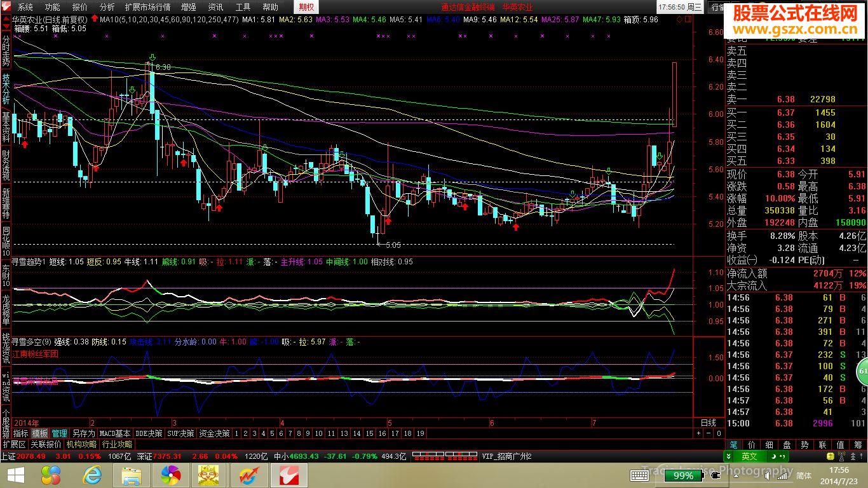The height and width of the screenshot is (488, 868).
Task: Select the 笔 tab in the quote panel
Action: point(734,445)
